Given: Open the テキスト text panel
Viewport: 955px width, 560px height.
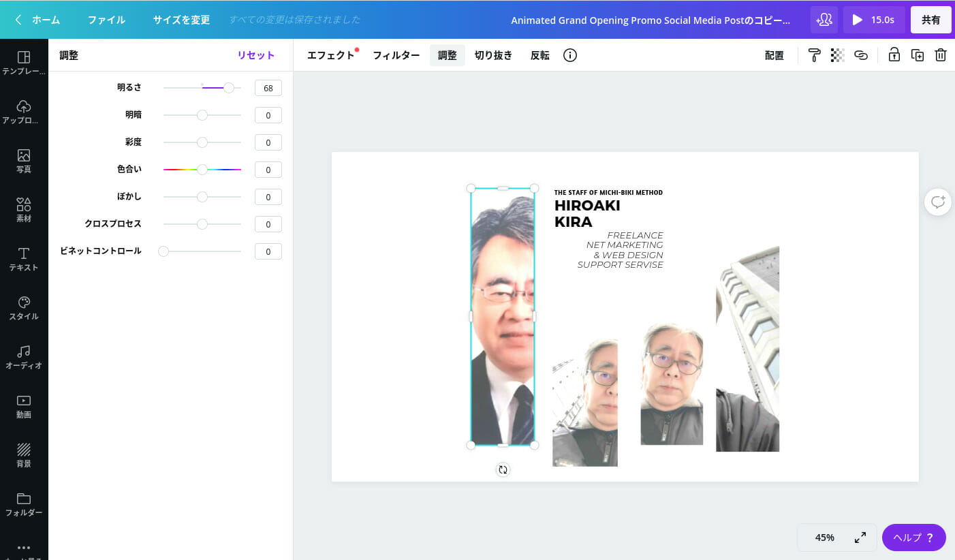Looking at the screenshot, I should pyautogui.click(x=24, y=259).
